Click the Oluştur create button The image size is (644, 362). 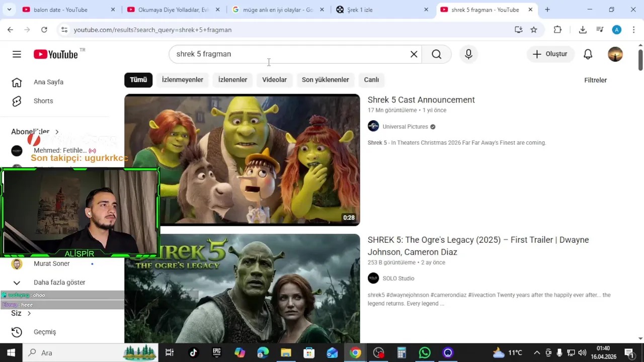(x=550, y=54)
